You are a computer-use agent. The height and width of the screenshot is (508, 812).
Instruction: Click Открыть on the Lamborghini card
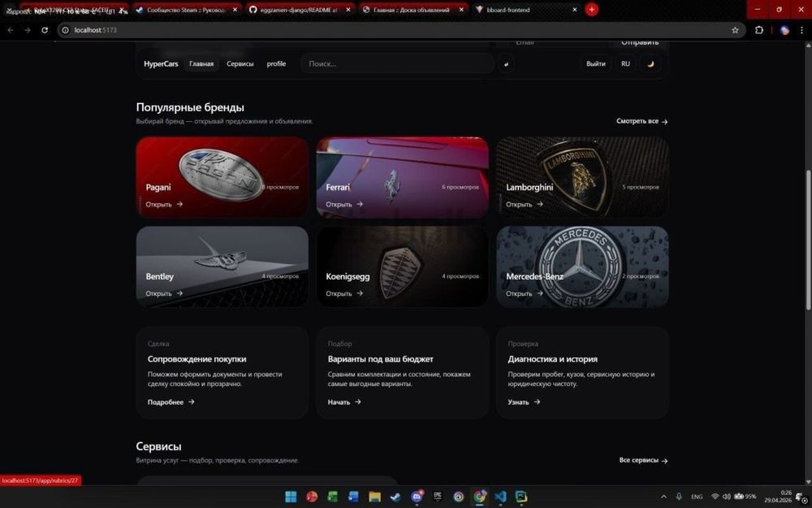tap(524, 204)
